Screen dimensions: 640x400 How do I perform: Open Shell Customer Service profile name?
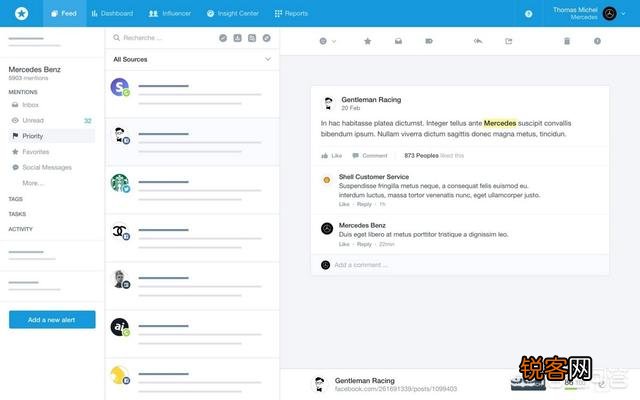[374, 177]
